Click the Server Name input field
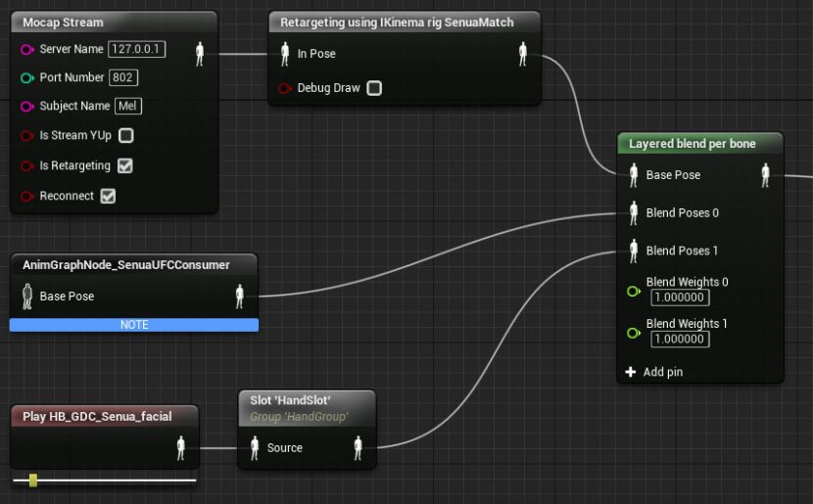813x504 pixels. (x=136, y=49)
